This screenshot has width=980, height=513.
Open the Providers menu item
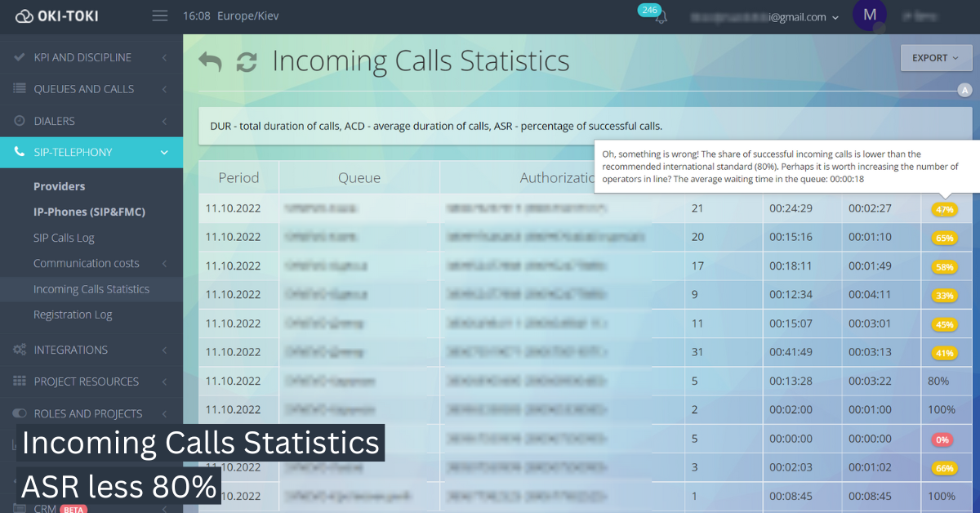[x=59, y=186]
